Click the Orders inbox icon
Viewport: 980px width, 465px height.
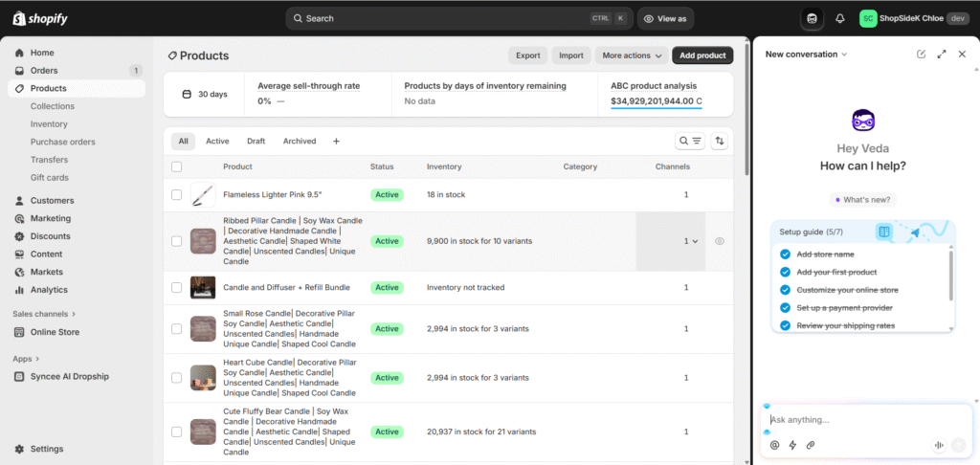click(x=19, y=71)
